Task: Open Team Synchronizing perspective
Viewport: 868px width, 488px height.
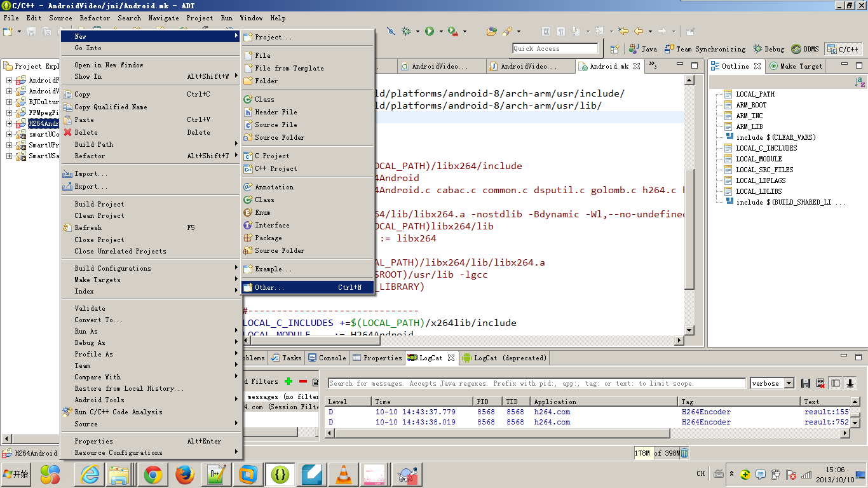Action: tap(705, 49)
